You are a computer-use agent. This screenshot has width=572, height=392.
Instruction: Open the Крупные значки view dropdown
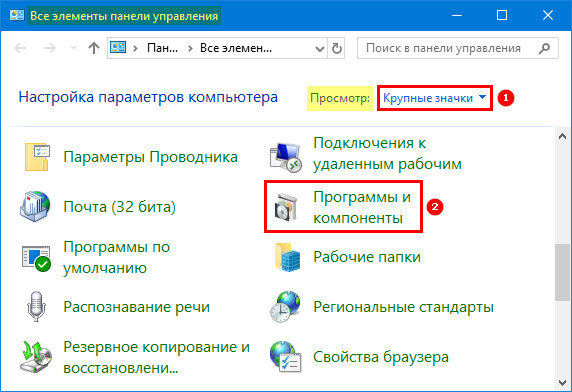pyautogui.click(x=434, y=98)
